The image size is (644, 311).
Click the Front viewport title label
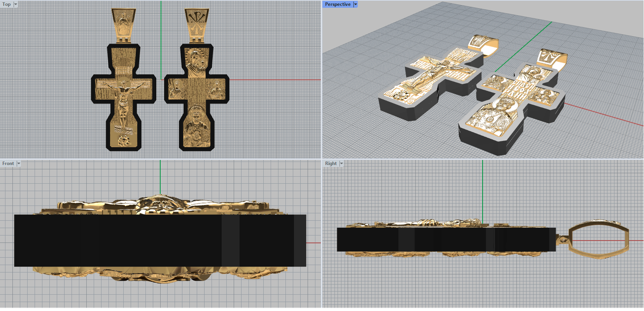click(x=8, y=164)
